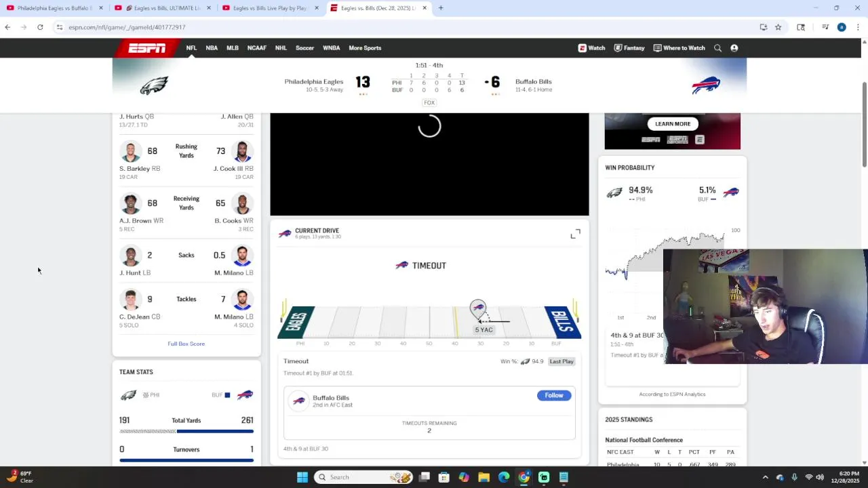Click S. Barkley player headshot
This screenshot has height=488, width=868.
131,152
